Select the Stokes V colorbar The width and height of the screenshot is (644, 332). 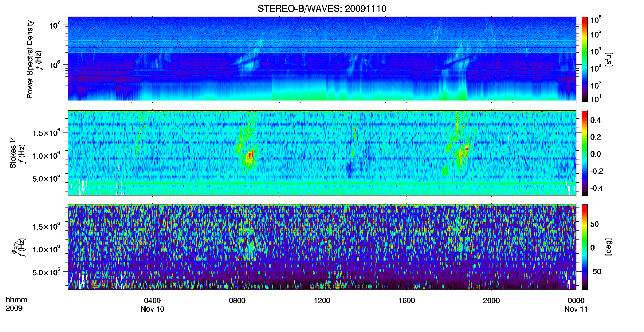585,153
